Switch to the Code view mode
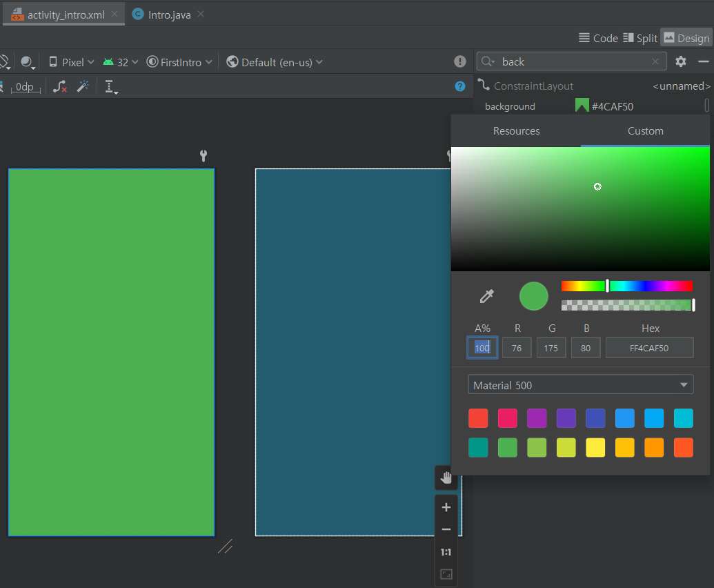This screenshot has width=714, height=588. click(598, 38)
